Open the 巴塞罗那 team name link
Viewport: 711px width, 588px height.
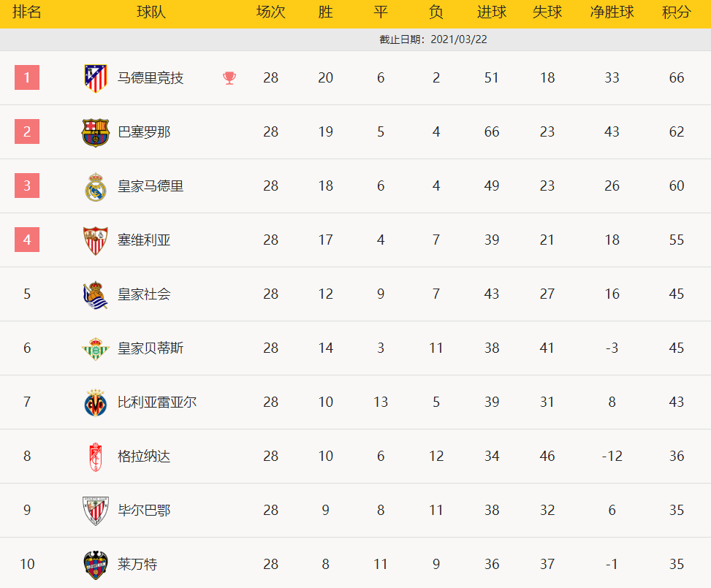click(144, 132)
